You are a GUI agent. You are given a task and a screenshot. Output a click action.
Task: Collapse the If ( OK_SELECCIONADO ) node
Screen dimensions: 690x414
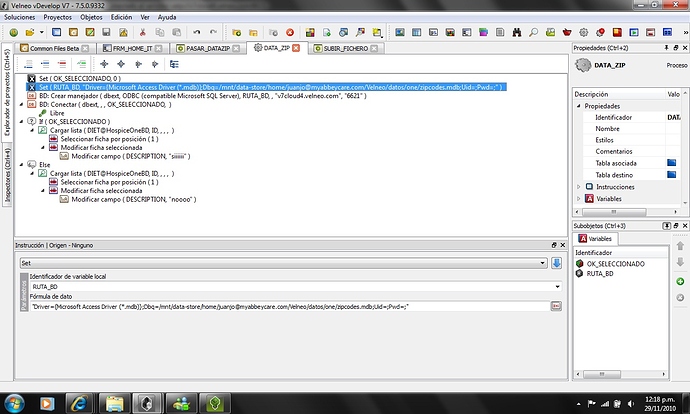(x=22, y=121)
